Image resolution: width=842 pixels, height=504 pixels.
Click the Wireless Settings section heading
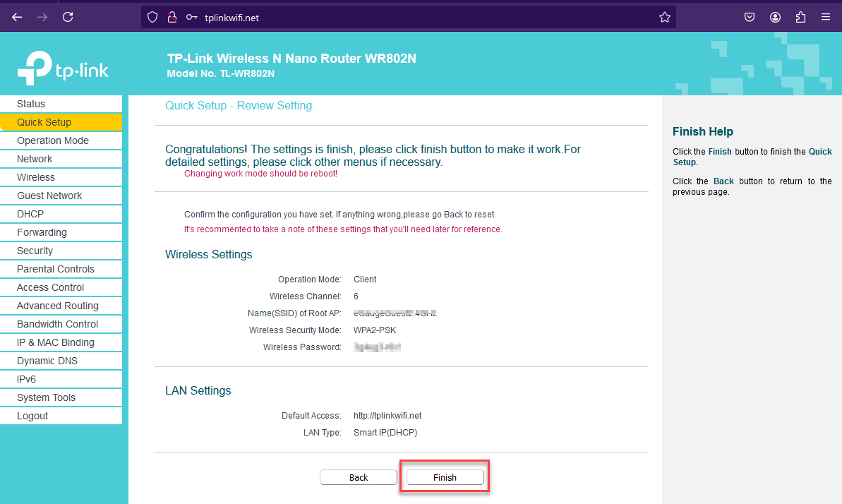tap(208, 255)
